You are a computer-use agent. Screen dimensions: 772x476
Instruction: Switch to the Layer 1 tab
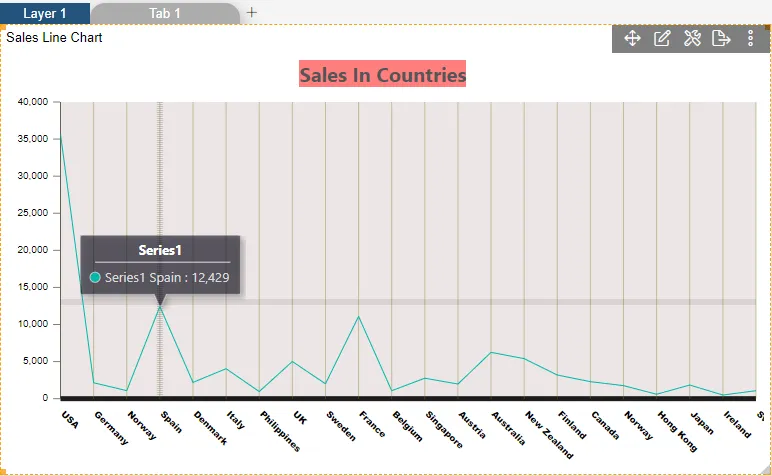click(x=45, y=14)
